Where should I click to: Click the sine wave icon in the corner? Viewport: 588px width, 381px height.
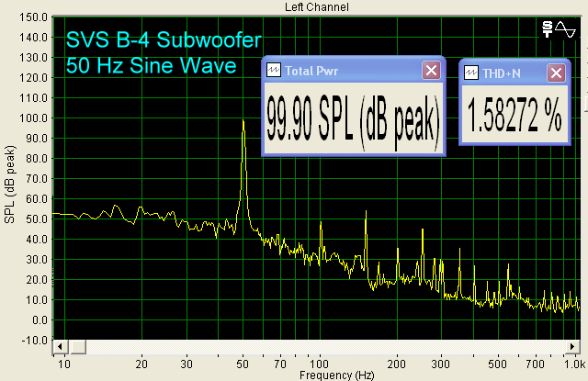[x=565, y=29]
